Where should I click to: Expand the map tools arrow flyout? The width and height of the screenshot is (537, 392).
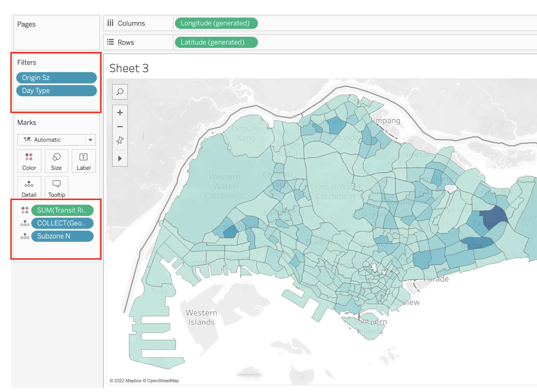pyautogui.click(x=120, y=158)
